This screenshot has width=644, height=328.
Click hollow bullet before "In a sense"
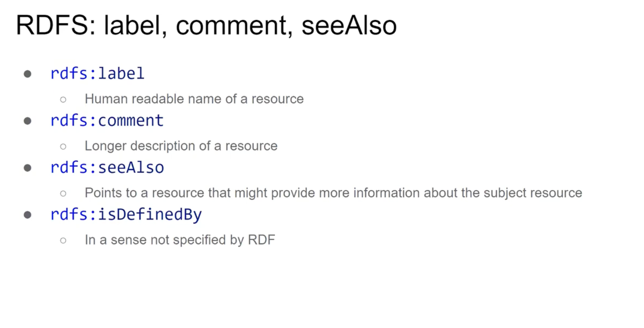(63, 240)
